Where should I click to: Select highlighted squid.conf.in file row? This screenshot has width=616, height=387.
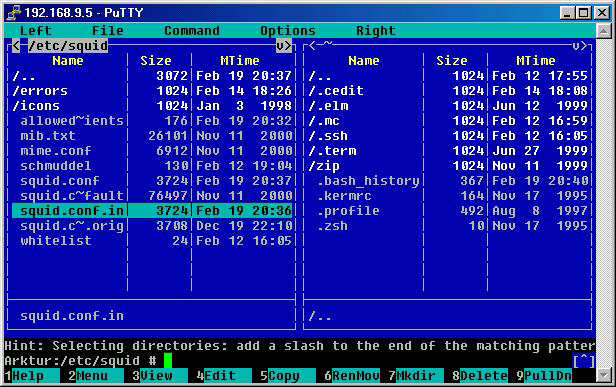[152, 211]
